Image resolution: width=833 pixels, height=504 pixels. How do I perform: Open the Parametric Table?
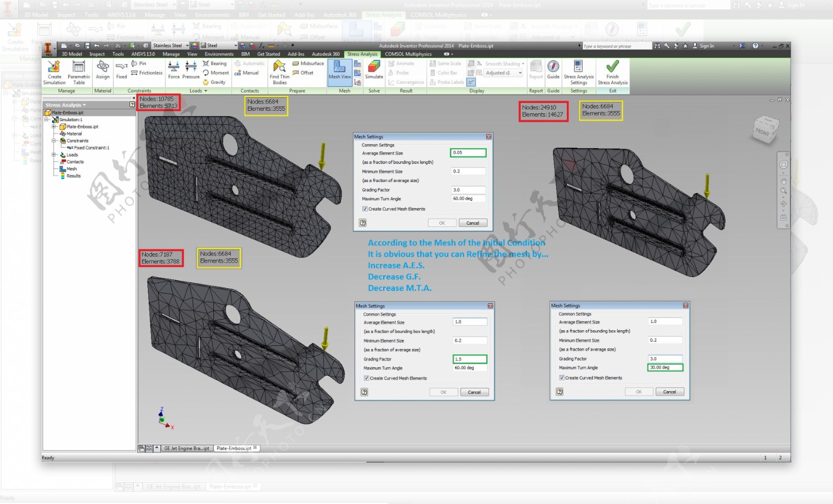[x=79, y=72]
